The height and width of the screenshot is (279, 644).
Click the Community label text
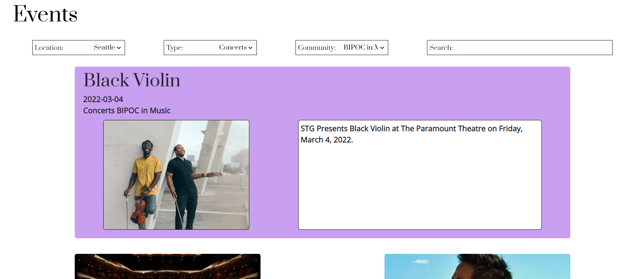pos(317,48)
